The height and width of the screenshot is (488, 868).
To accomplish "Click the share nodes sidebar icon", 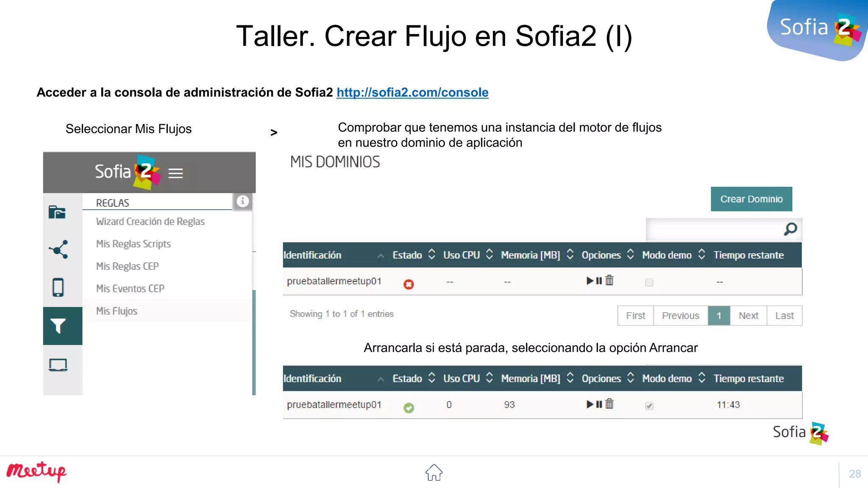I will (x=58, y=250).
